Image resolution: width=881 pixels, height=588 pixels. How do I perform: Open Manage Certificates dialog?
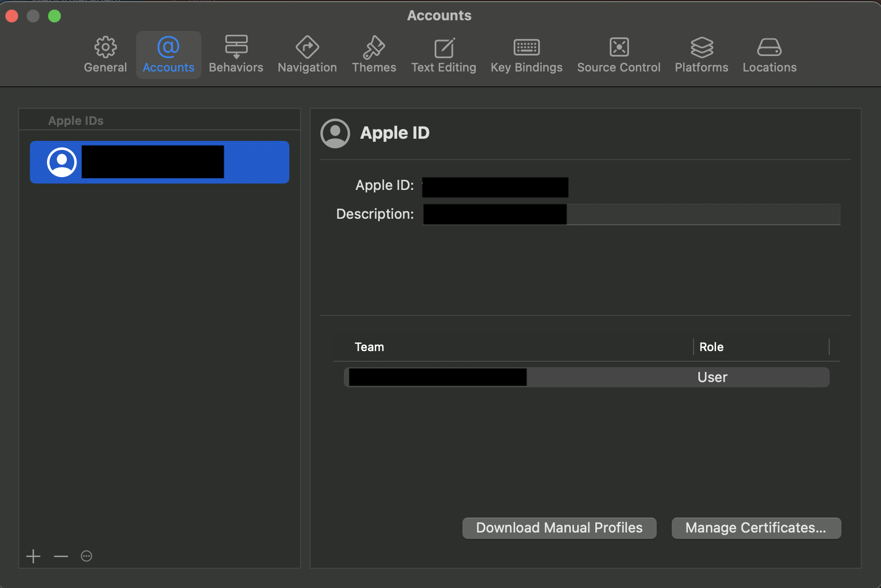pyautogui.click(x=756, y=528)
